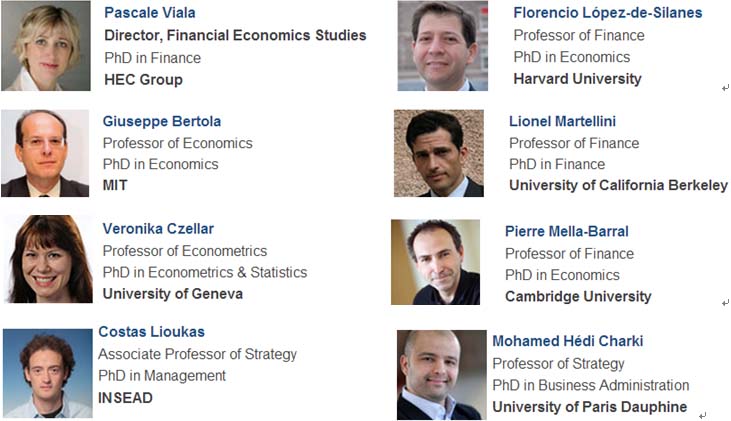
Task: Open Pascale Viala's profile link
Action: coord(150,13)
